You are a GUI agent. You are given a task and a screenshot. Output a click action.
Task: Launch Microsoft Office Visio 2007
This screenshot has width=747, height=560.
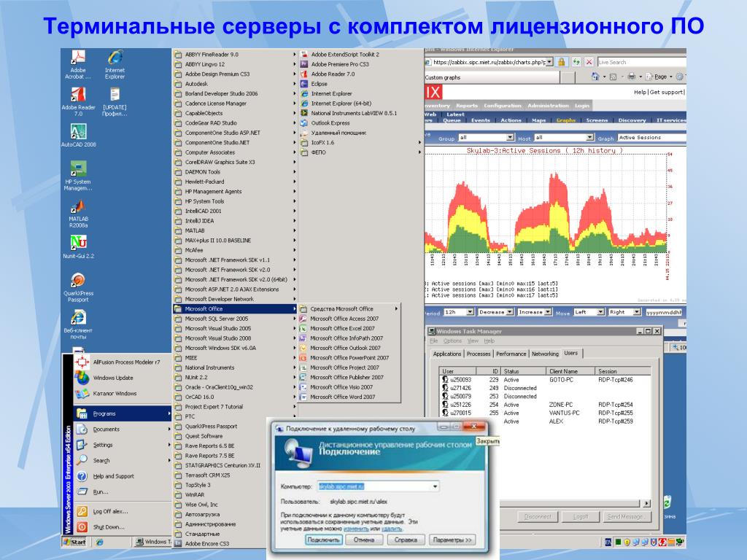tap(349, 387)
